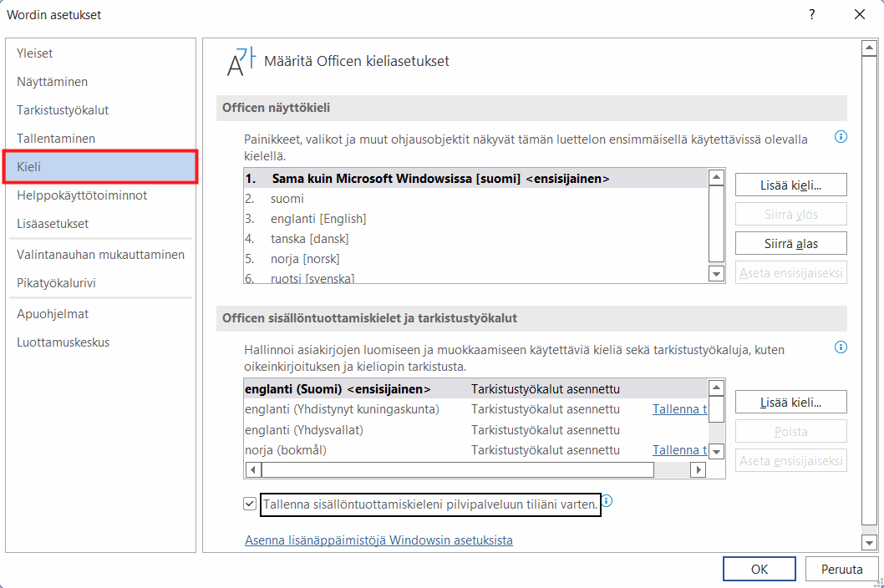Image resolution: width=884 pixels, height=588 pixels.
Task: Select 'tanska [dansk]' display language
Action: [x=475, y=239]
